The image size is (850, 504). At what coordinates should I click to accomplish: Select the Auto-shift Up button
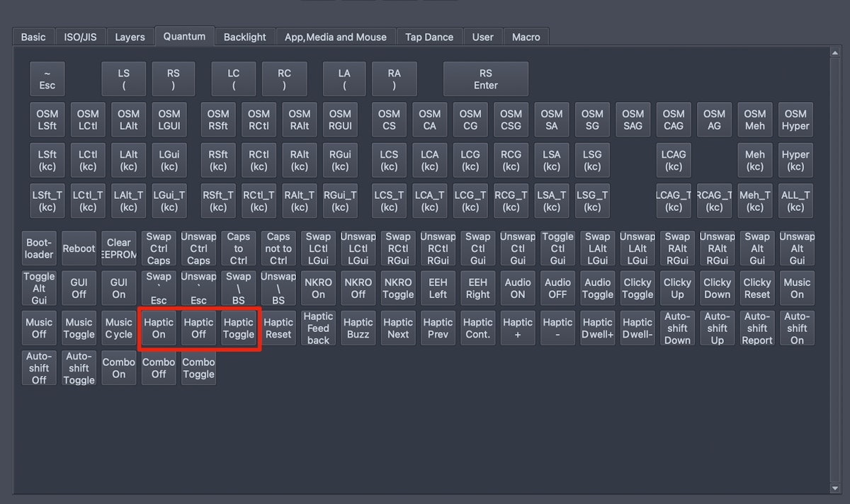718,328
